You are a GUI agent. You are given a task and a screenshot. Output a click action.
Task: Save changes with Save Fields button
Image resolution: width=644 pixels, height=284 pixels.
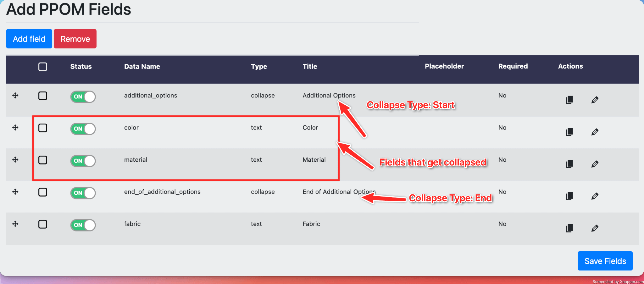tap(605, 261)
